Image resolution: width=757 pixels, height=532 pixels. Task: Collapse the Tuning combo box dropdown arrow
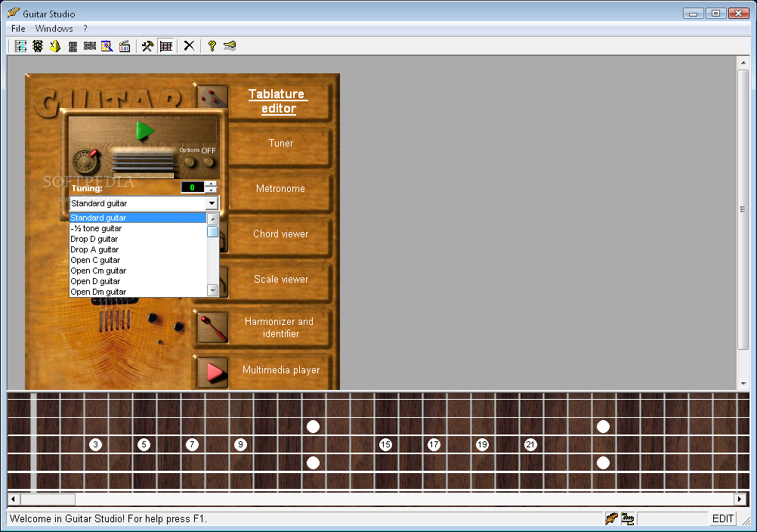[x=212, y=203]
